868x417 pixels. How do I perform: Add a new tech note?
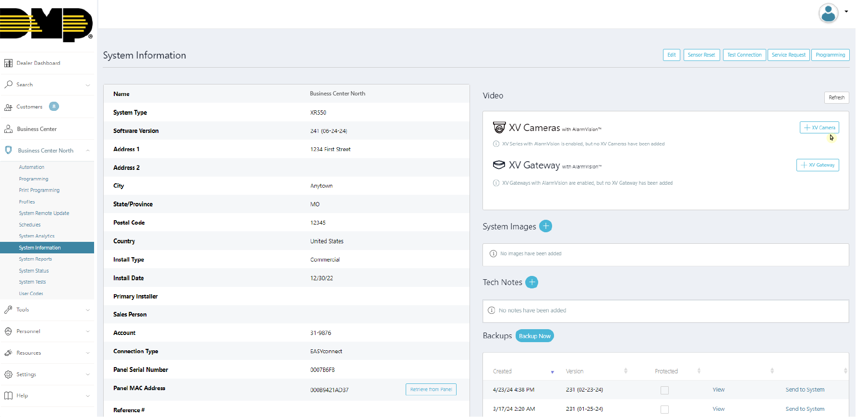[531, 282]
